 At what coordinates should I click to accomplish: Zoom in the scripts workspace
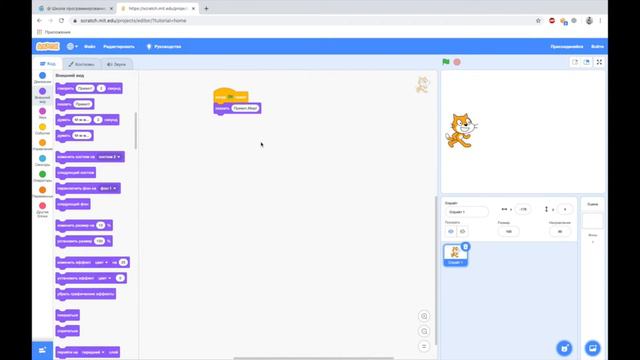pos(424,316)
